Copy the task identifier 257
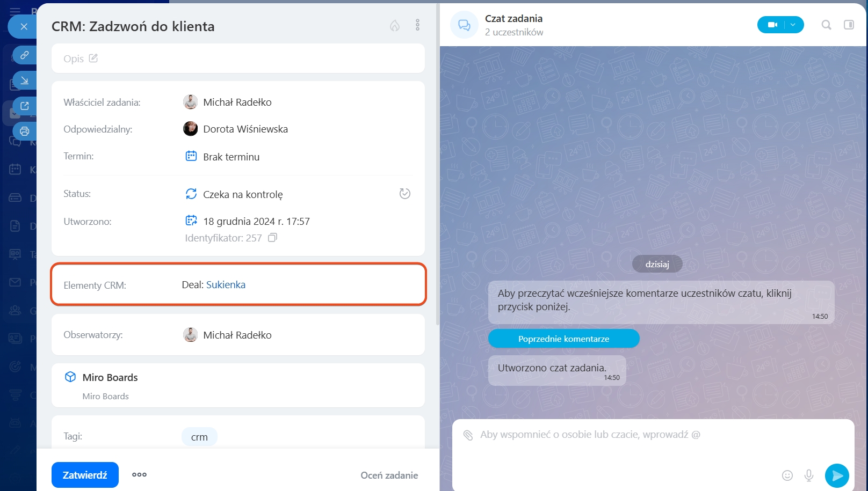The height and width of the screenshot is (491, 868). (x=272, y=238)
